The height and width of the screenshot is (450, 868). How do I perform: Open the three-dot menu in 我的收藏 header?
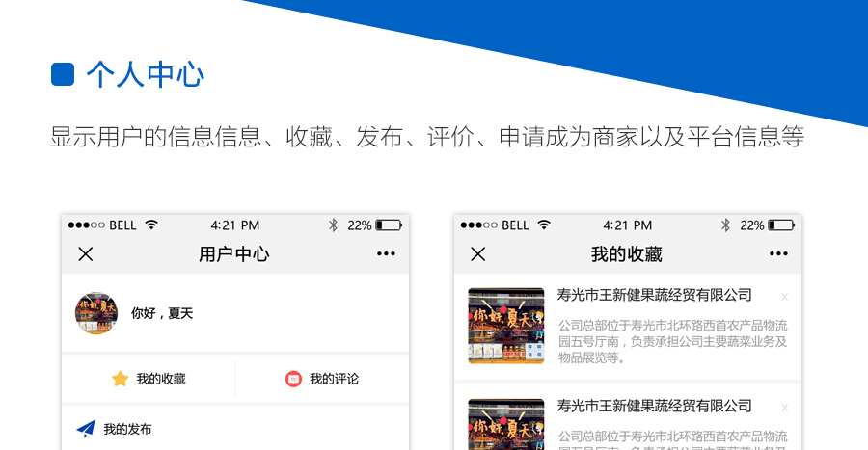pyautogui.click(x=778, y=254)
